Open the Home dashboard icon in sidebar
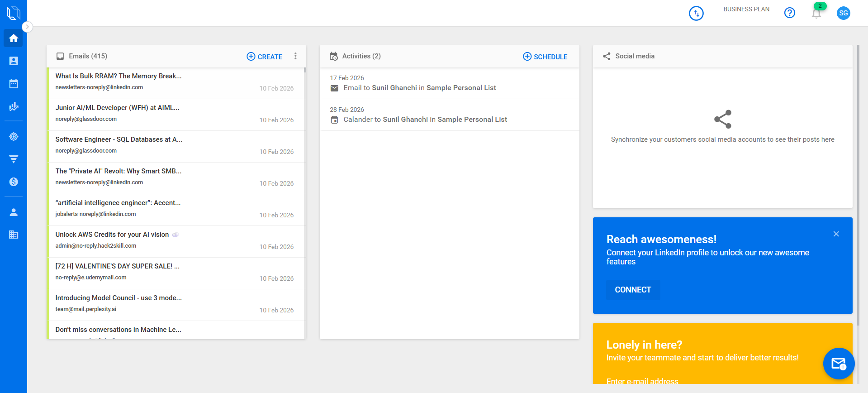This screenshot has width=868, height=393. [14, 38]
